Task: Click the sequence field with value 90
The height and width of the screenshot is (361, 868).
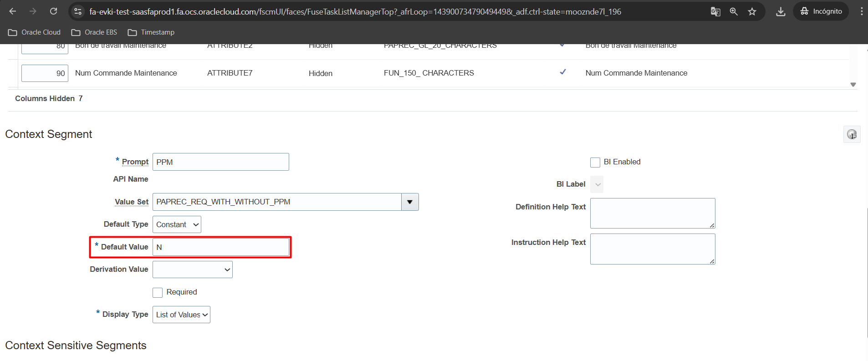Action: 45,73
